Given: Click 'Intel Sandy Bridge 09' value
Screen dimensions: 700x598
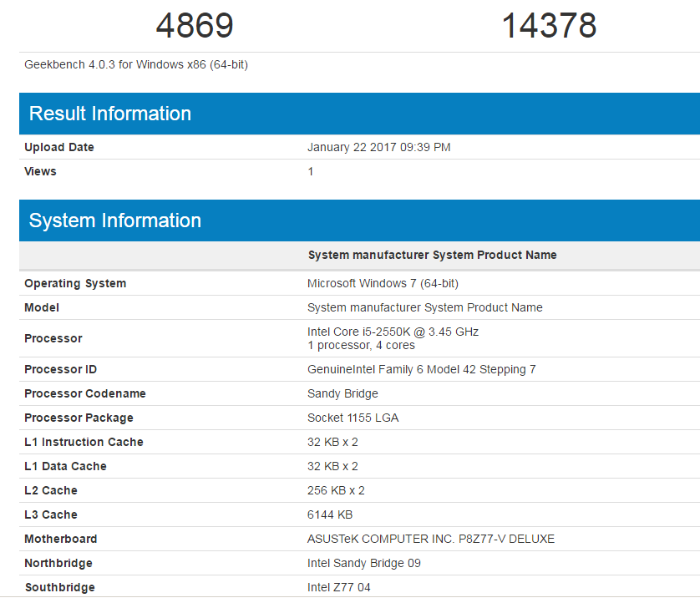Looking at the screenshot, I should click(364, 563).
